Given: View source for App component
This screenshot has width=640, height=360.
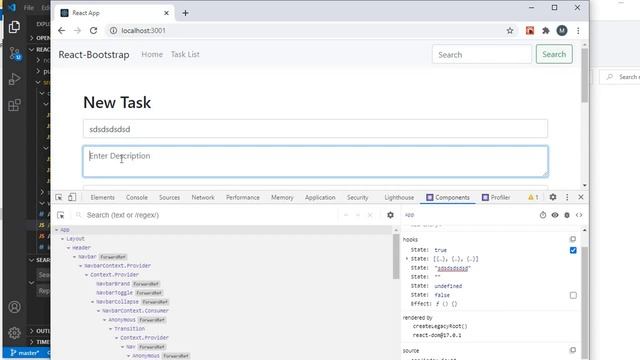Looking at the screenshot, I should point(579,215).
